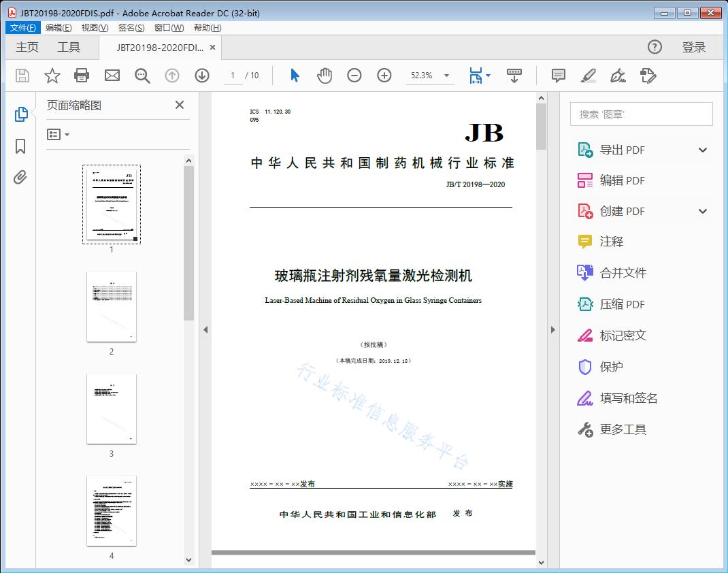Click the Print file icon

pos(82,76)
